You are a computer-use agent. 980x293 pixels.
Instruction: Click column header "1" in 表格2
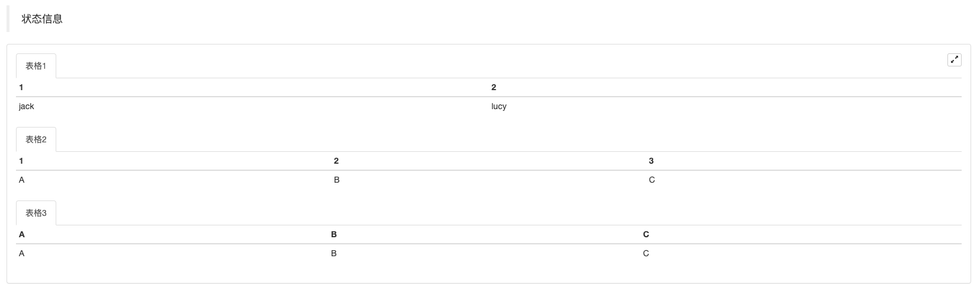tap(21, 161)
